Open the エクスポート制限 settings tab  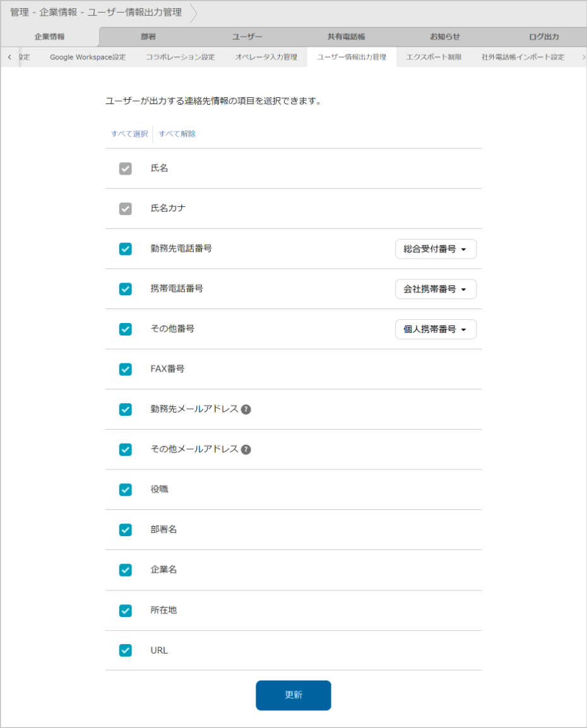[435, 57]
